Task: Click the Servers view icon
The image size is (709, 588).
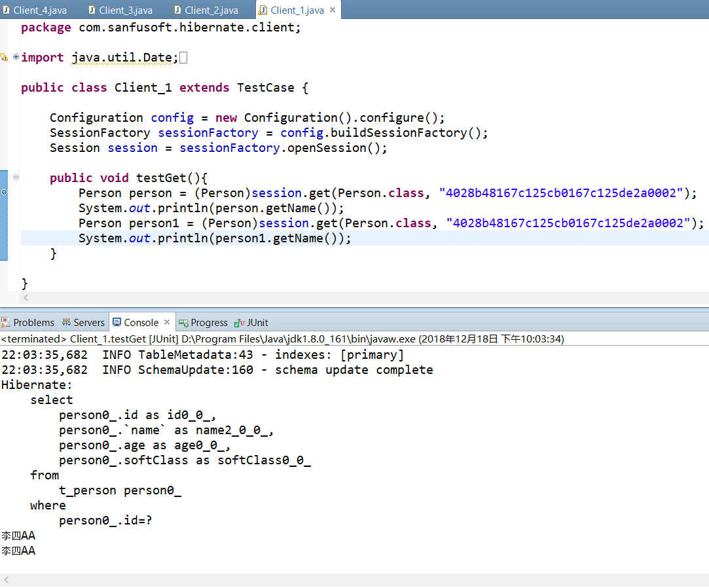Action: [x=66, y=323]
